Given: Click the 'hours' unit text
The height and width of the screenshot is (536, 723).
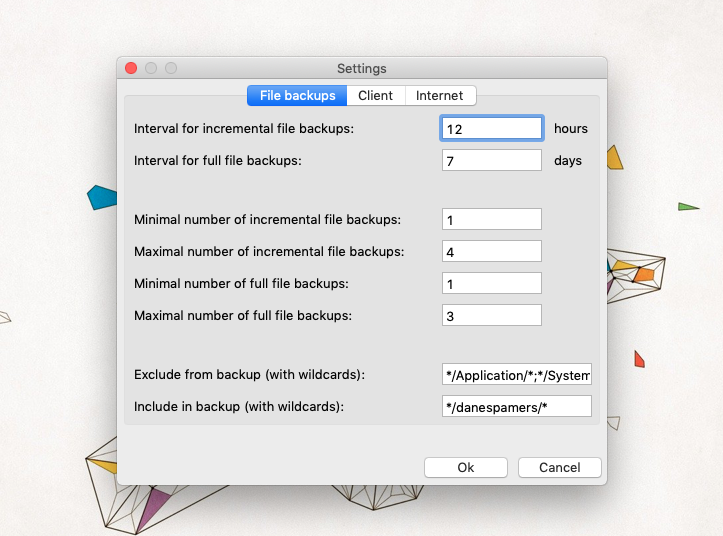Looking at the screenshot, I should [x=571, y=129].
